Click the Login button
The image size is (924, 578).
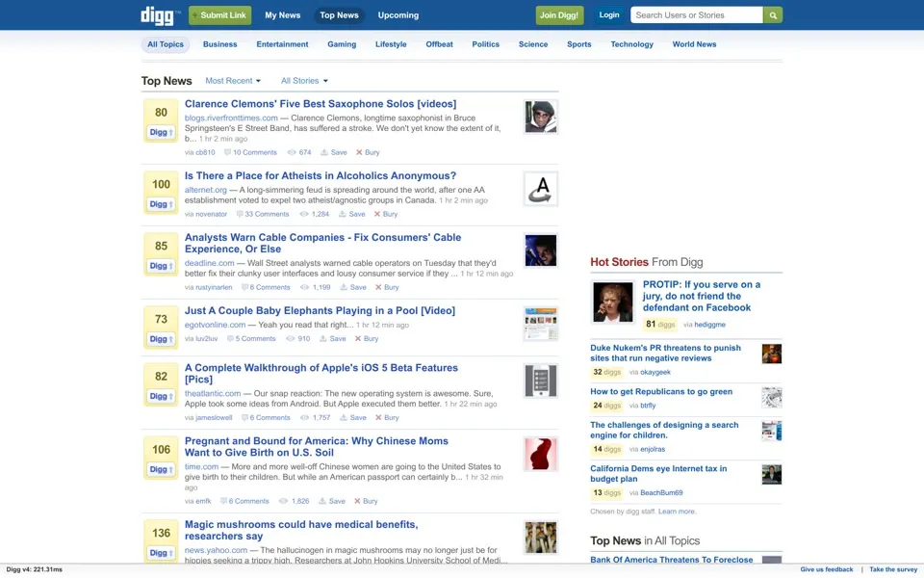point(608,15)
